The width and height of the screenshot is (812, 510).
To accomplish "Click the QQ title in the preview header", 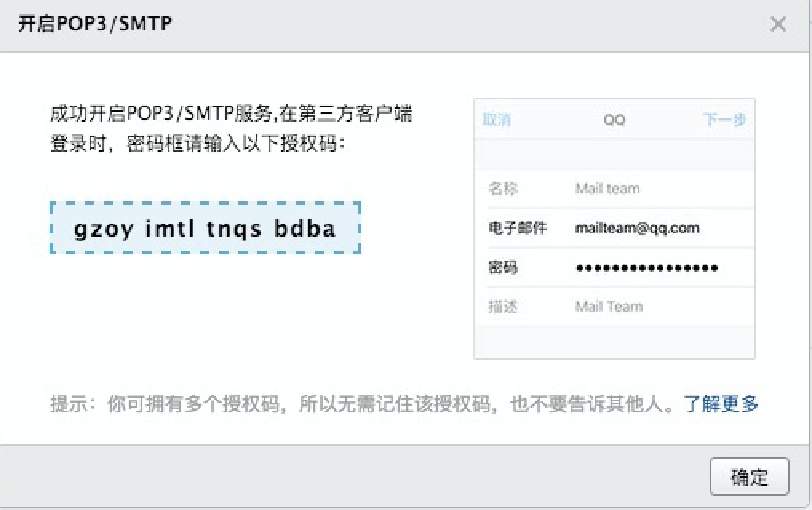I will click(614, 120).
